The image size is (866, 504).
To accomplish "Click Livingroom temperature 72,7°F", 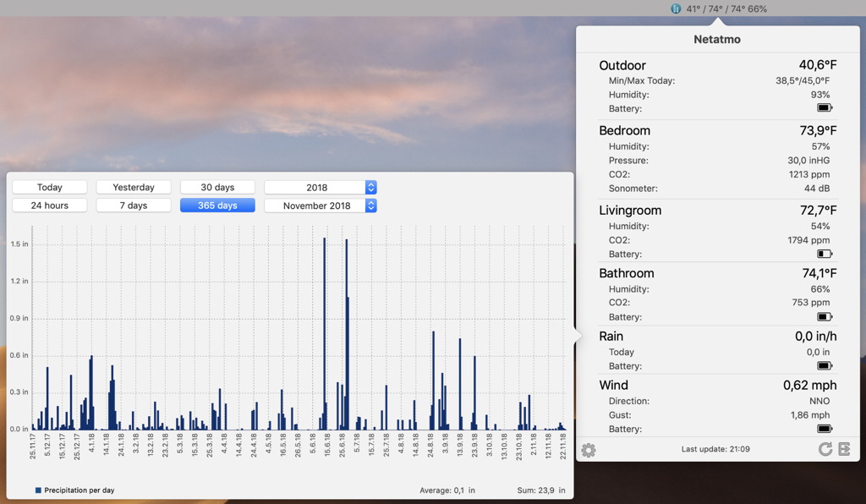I will (818, 211).
